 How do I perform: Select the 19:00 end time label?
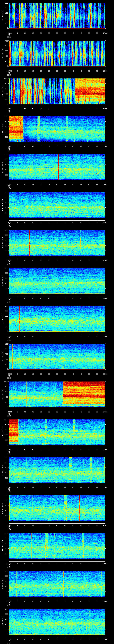click(105, 109)
